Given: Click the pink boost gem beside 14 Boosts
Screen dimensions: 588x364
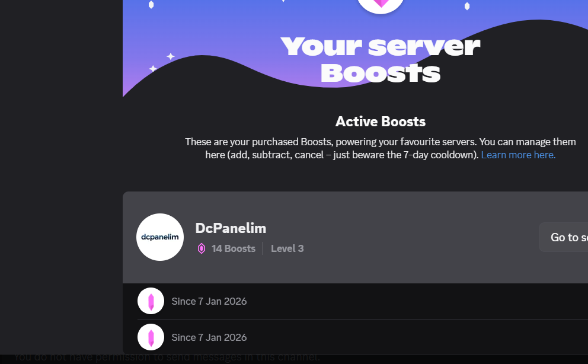Looking at the screenshot, I should (202, 248).
